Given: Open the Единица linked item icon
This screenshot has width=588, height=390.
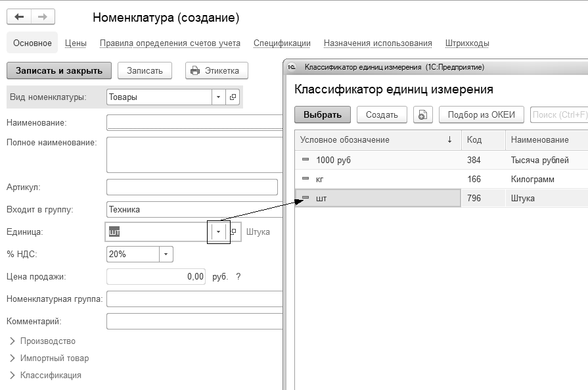Looking at the screenshot, I should pyautogui.click(x=234, y=232).
